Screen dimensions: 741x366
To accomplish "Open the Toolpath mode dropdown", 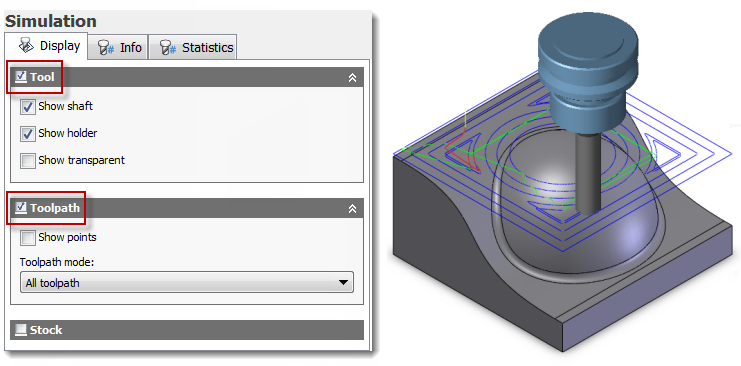I will [187, 283].
